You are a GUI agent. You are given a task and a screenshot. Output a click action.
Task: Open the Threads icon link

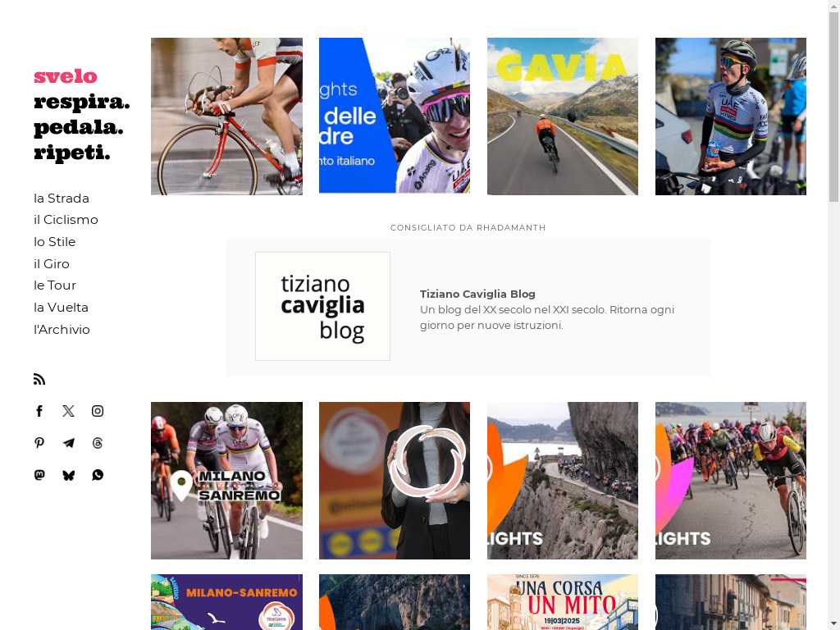point(98,443)
